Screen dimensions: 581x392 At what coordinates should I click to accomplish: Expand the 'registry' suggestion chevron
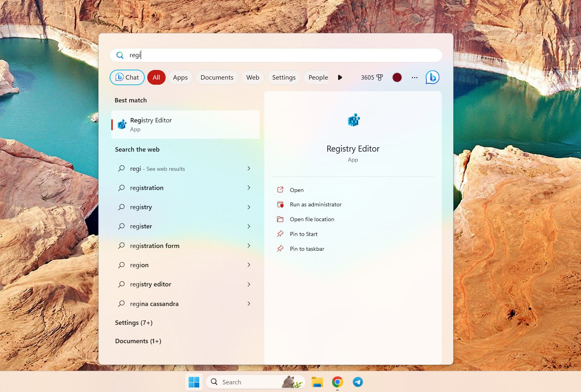coord(249,207)
